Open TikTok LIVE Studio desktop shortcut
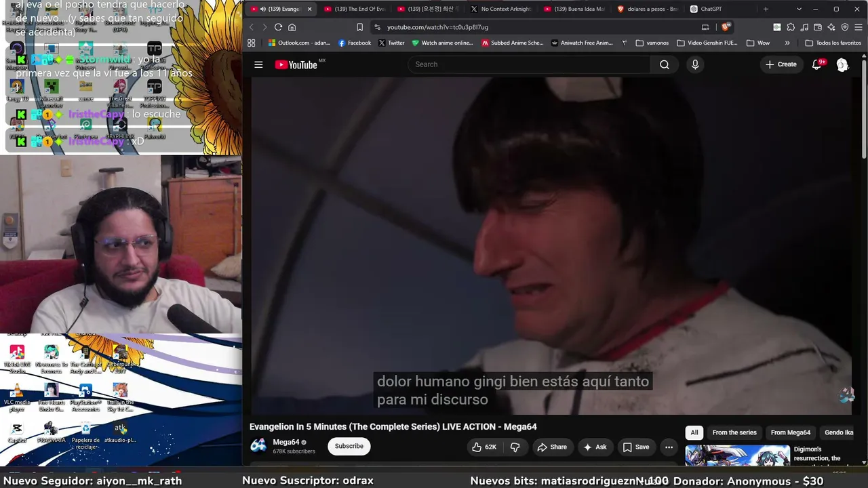The width and height of the screenshot is (868, 488). [17, 359]
